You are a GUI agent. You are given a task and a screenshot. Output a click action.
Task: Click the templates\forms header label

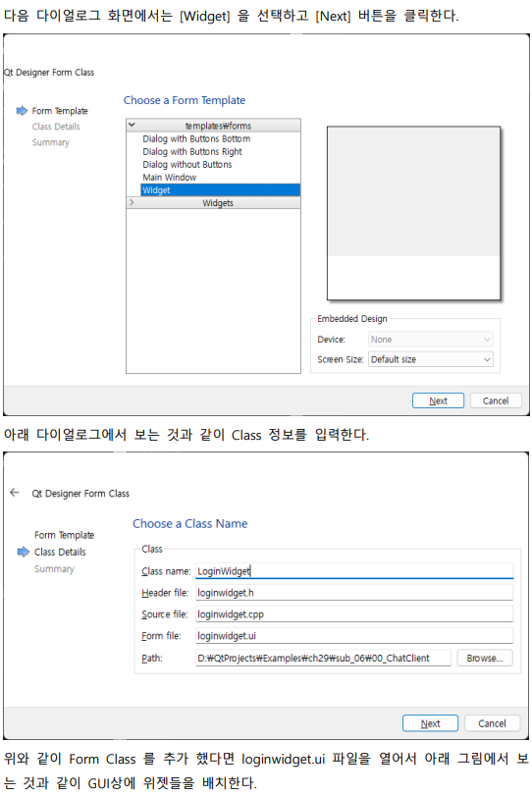click(218, 126)
